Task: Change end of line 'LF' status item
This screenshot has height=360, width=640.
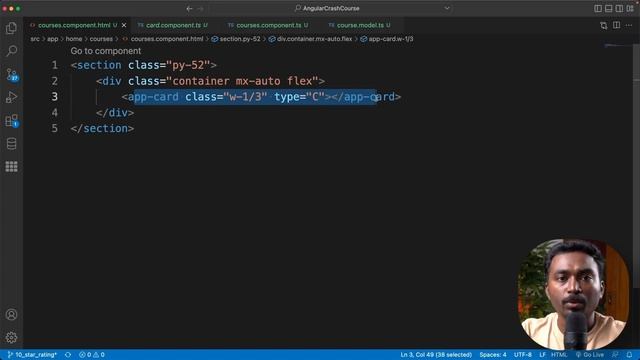Action: [x=542, y=355]
